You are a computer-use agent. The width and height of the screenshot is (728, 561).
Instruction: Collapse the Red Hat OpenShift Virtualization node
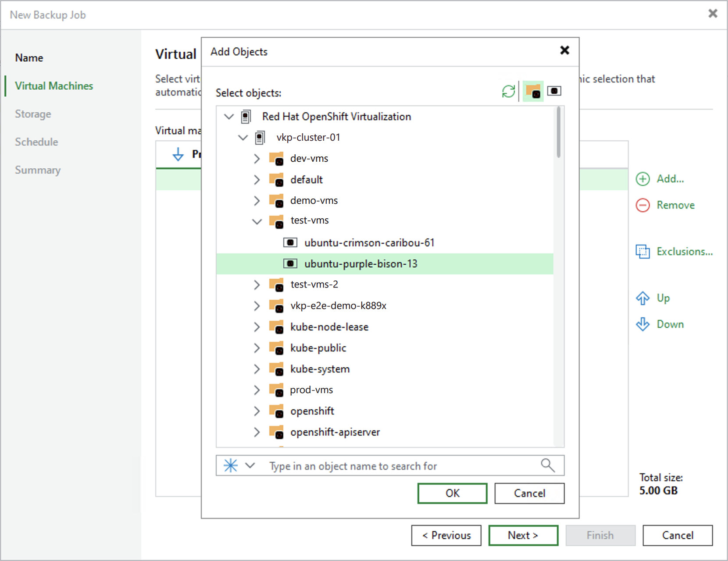(229, 117)
